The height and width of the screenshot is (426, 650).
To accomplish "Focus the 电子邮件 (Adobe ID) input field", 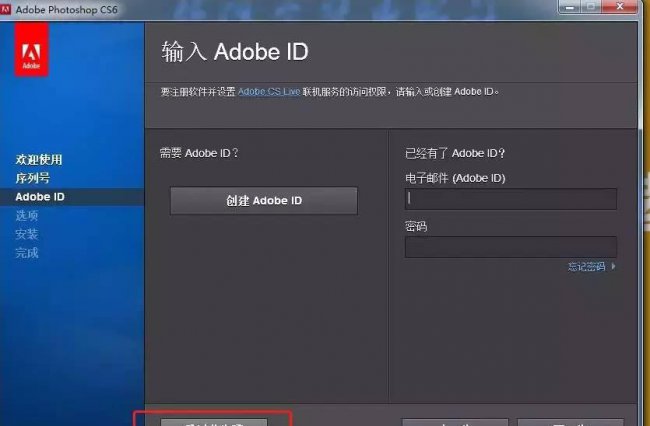I will [x=511, y=199].
